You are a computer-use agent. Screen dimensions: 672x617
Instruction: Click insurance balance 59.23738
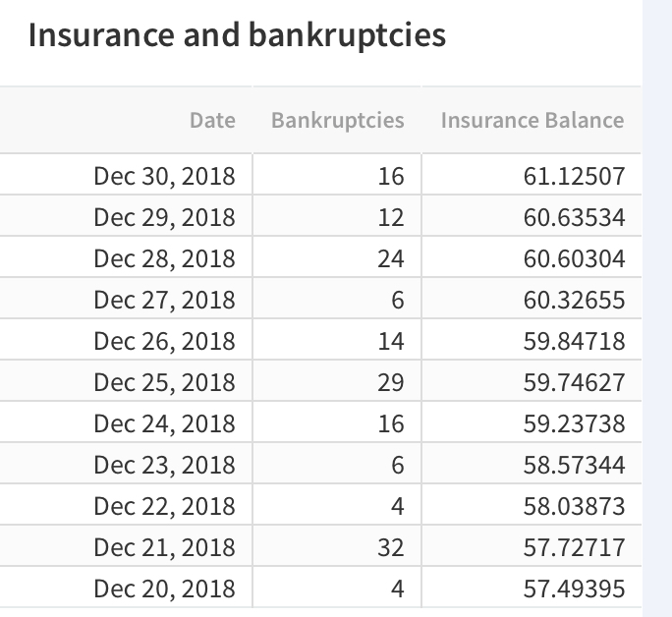[575, 423]
